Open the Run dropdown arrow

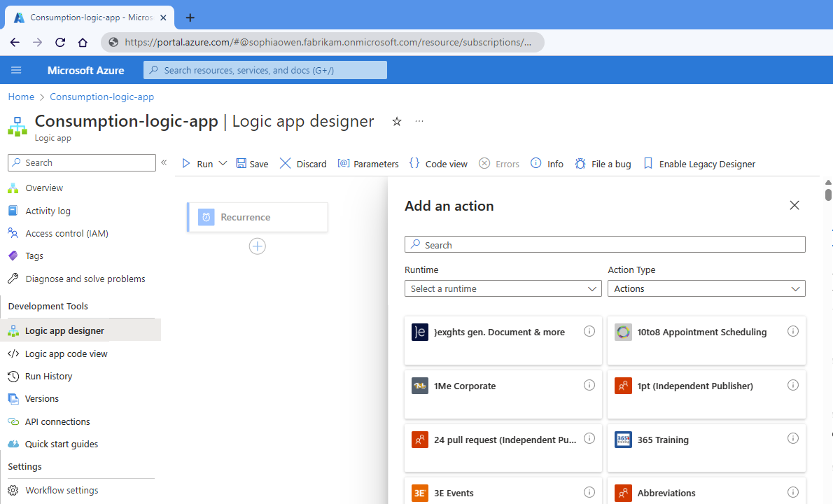(223, 164)
